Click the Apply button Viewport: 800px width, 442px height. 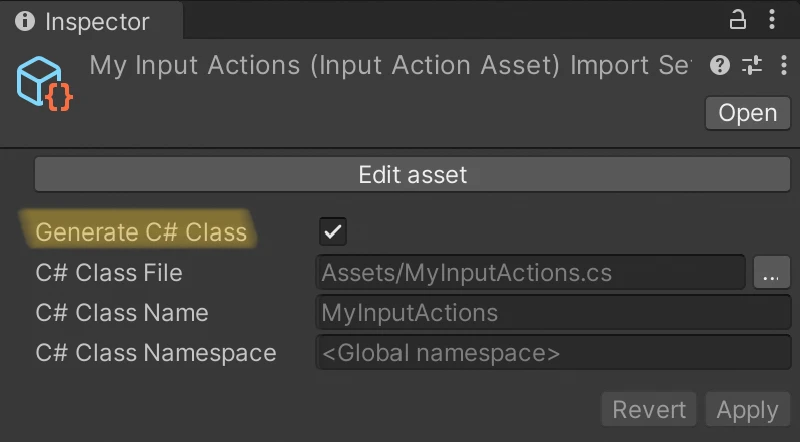(x=747, y=410)
